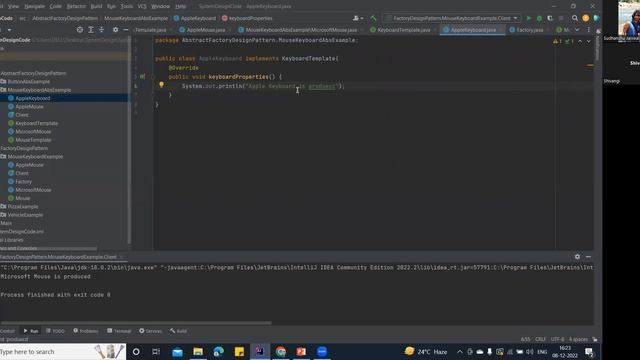Click the yellow lightbulb intention icon
640x360 pixels.
click(x=161, y=85)
